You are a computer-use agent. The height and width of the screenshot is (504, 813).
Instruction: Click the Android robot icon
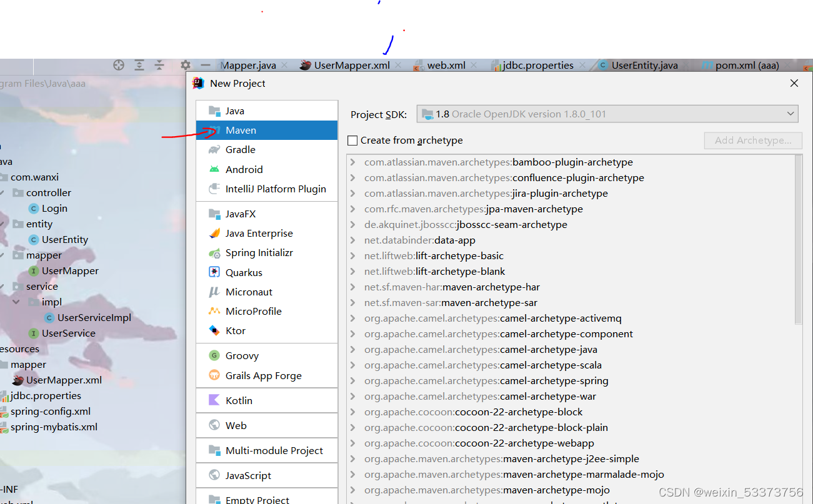tap(214, 169)
